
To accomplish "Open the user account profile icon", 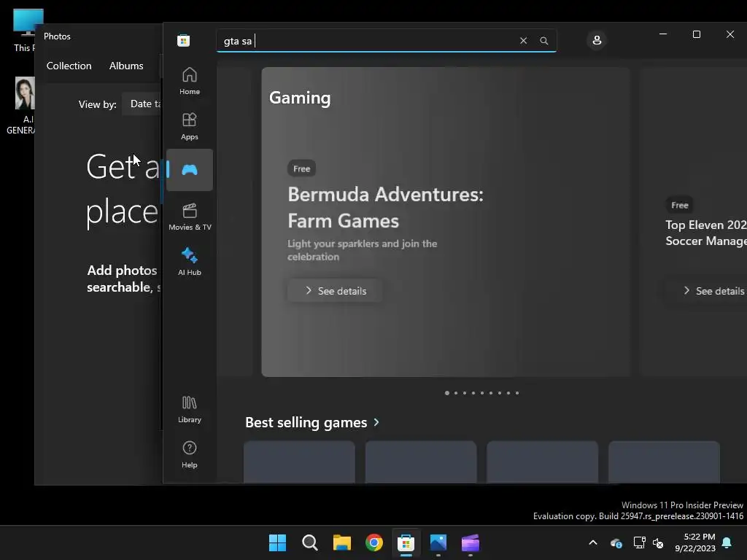I will tap(597, 40).
